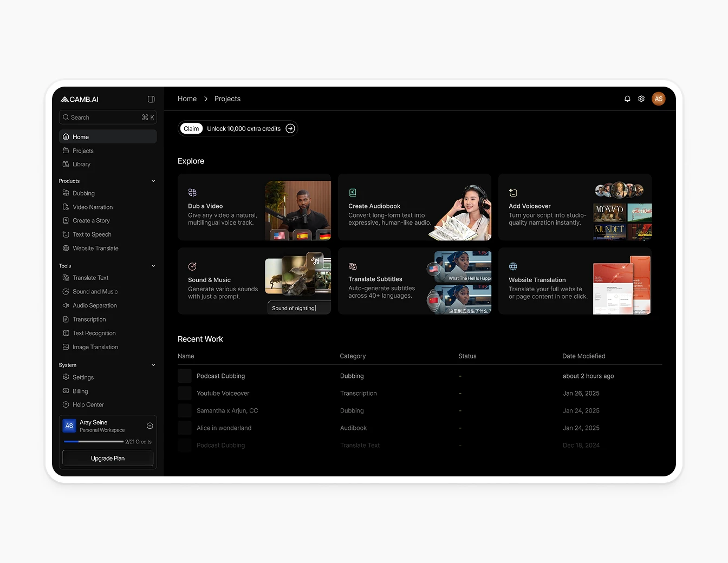This screenshot has height=563, width=728.
Task: Collapse the Tools section chevron
Action: point(153,266)
